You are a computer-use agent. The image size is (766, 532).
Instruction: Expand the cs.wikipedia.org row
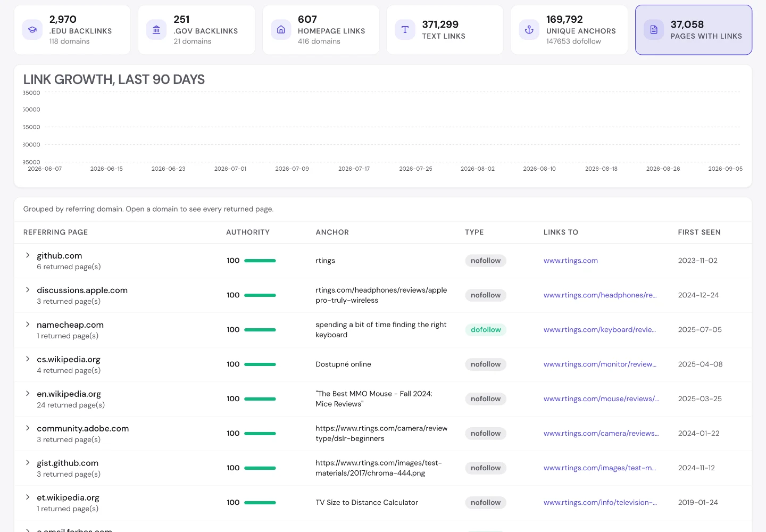[28, 359]
